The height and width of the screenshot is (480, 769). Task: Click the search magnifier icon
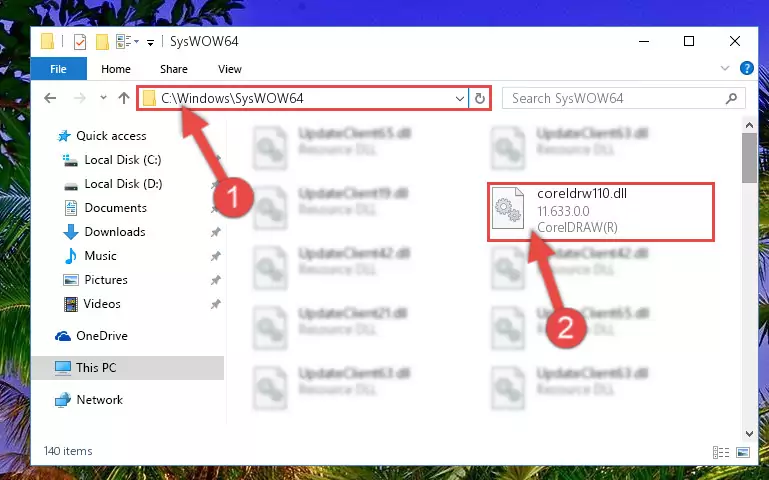pyautogui.click(x=731, y=99)
